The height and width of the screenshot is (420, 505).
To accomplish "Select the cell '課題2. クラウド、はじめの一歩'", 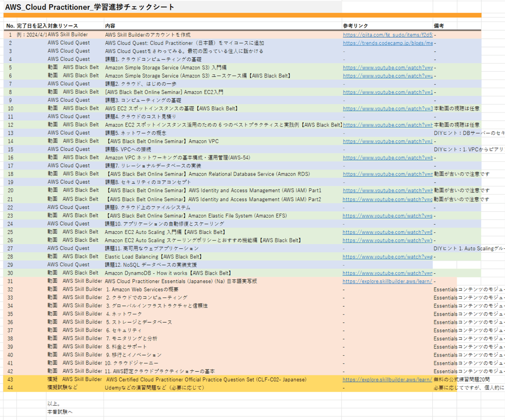I will pos(141,84).
